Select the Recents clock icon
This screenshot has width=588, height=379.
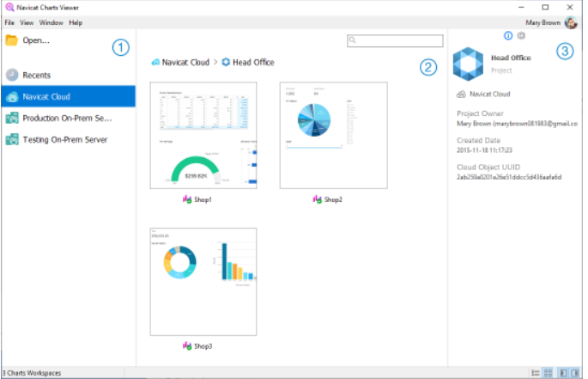click(12, 75)
